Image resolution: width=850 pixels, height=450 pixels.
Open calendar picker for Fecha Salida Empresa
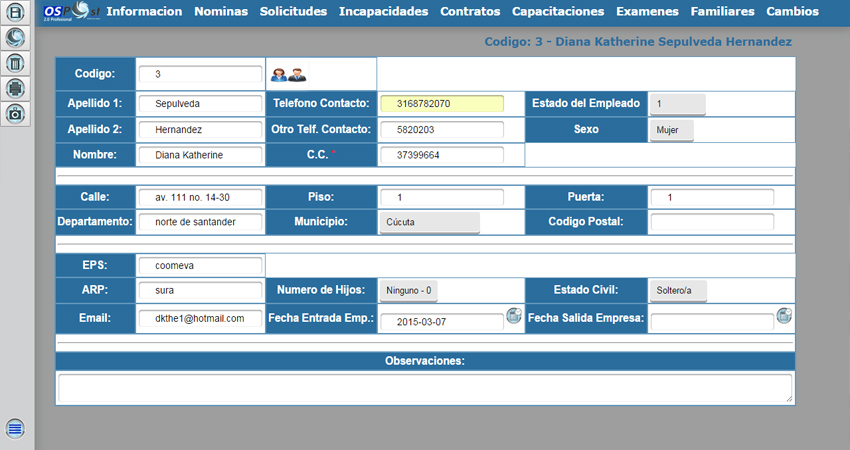[784, 315]
